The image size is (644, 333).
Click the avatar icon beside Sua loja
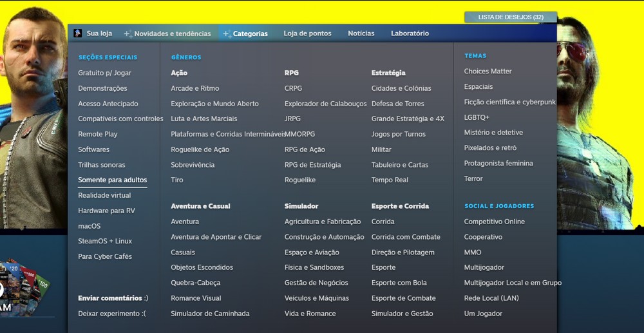pos(78,33)
